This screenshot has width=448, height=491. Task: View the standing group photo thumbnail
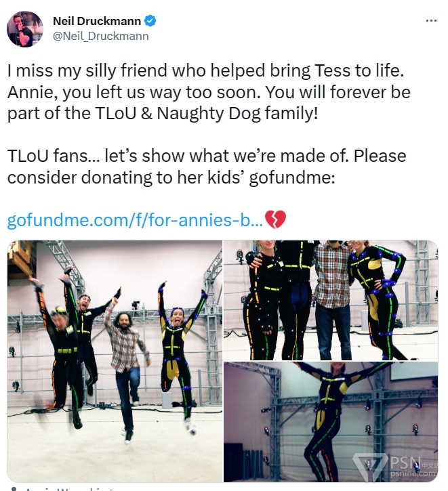pos(331,300)
